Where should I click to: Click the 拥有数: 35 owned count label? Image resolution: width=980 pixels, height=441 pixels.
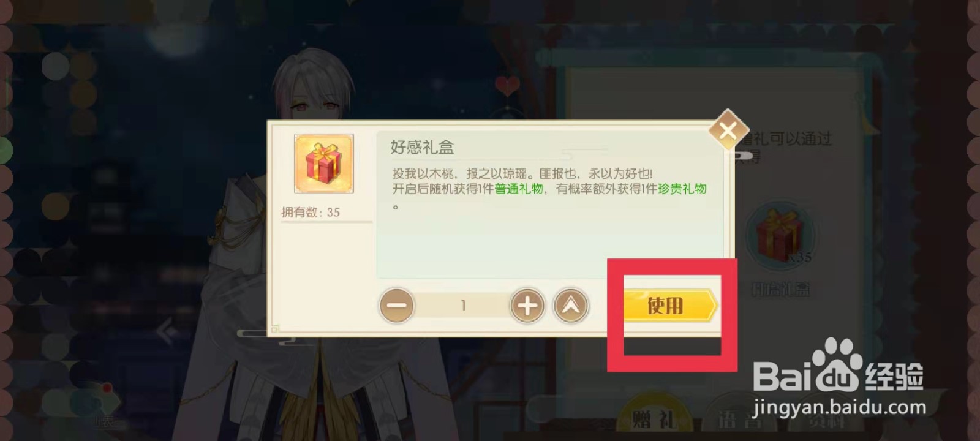coord(310,213)
